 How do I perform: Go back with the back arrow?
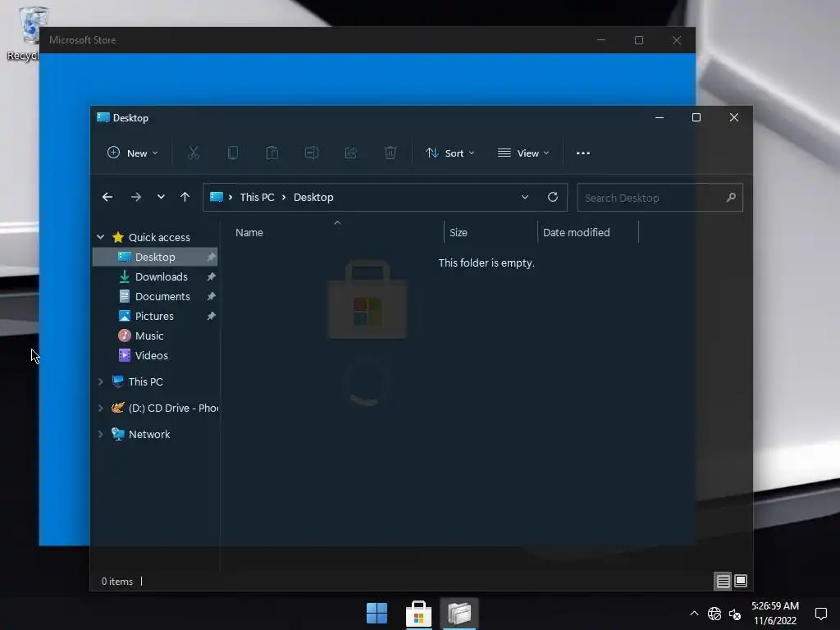pyautogui.click(x=107, y=197)
